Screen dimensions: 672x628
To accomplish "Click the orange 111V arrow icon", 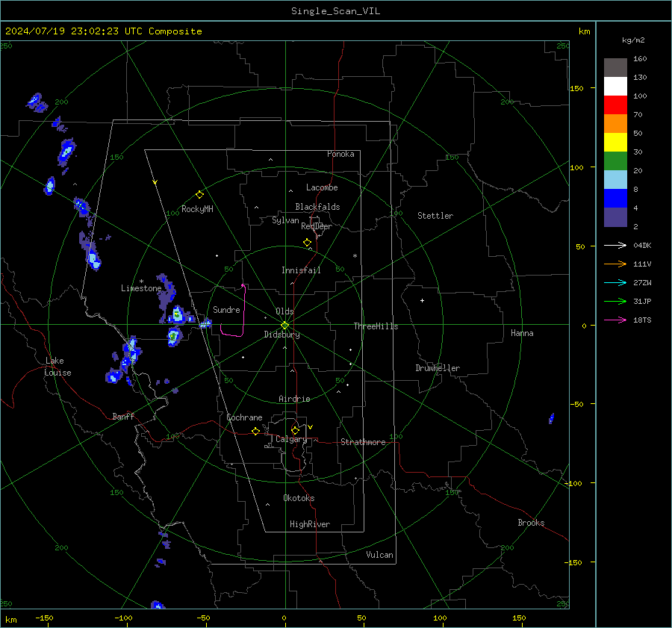I will tap(615, 264).
